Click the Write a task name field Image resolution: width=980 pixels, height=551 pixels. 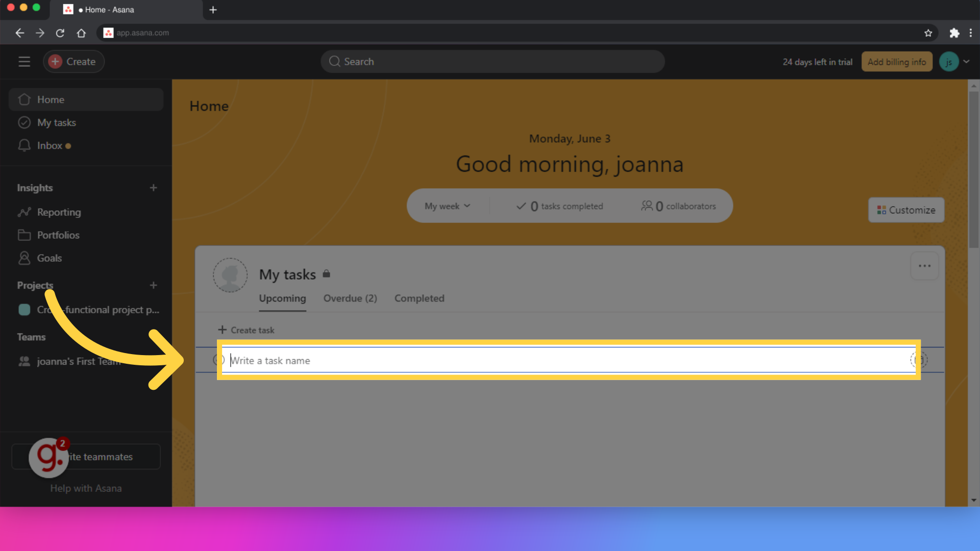(568, 360)
